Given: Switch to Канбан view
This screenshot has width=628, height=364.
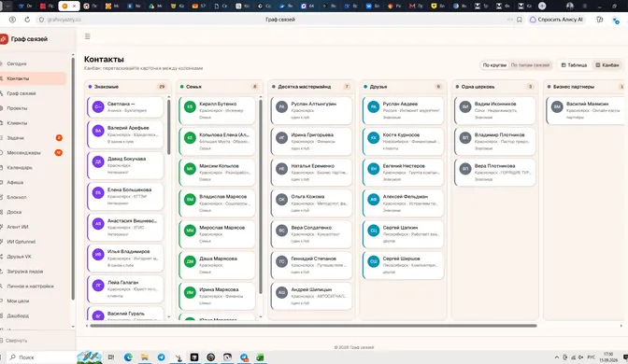Looking at the screenshot, I should point(607,64).
